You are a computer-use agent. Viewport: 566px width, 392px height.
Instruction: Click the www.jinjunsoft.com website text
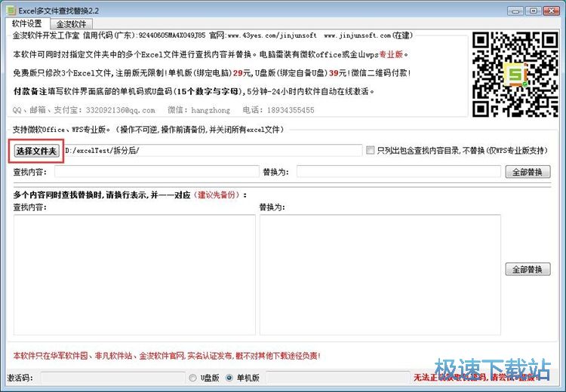(x=358, y=35)
